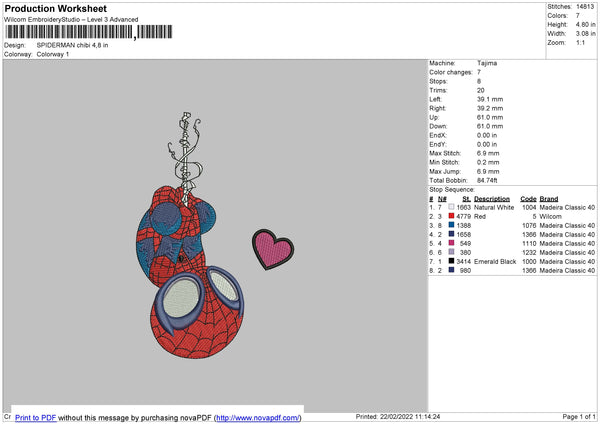This screenshot has height=424, width=600.
Task: Pick the dark blue swatch beside 1658
Action: click(x=451, y=234)
